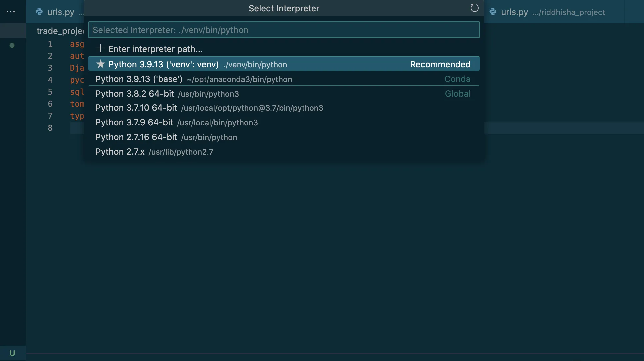Click the green dot in the gutter
Viewport: 644px width, 361px height.
pyautogui.click(x=12, y=45)
